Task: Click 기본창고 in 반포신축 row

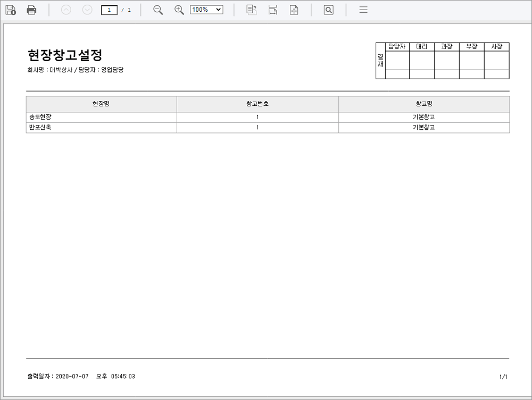Action: tap(424, 128)
